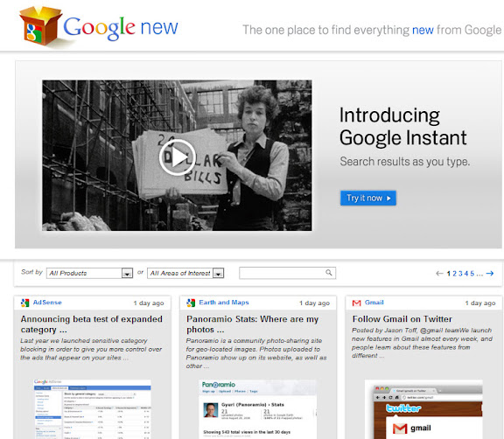Click the AdSense card '1 day ago' timestamp
The image size is (504, 439).
[149, 303]
